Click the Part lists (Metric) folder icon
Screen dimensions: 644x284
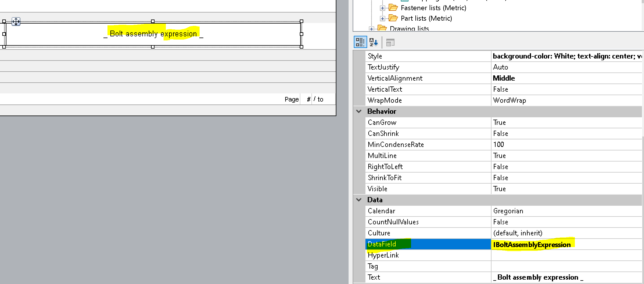393,18
